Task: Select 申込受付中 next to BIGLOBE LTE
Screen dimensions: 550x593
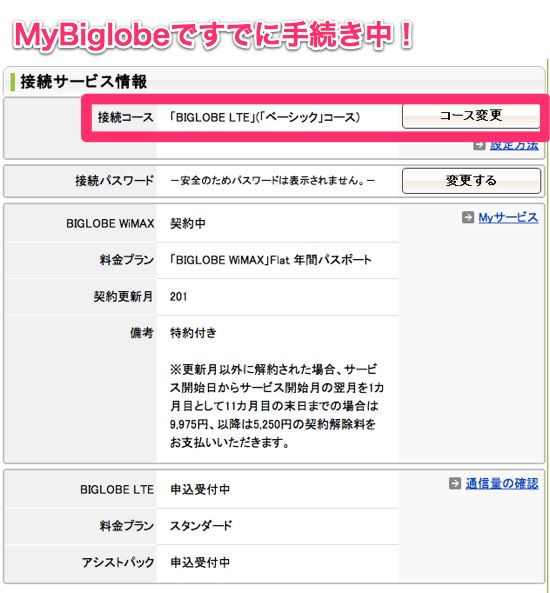Action: click(x=200, y=489)
